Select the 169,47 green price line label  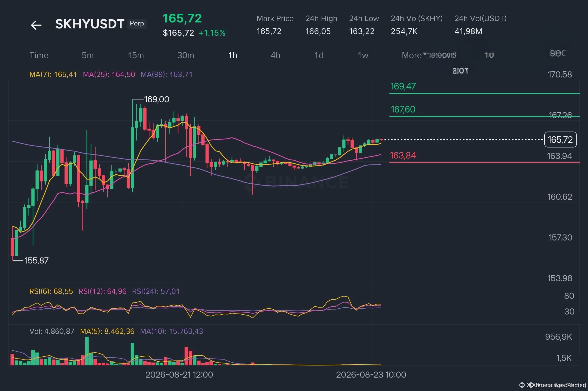click(403, 86)
